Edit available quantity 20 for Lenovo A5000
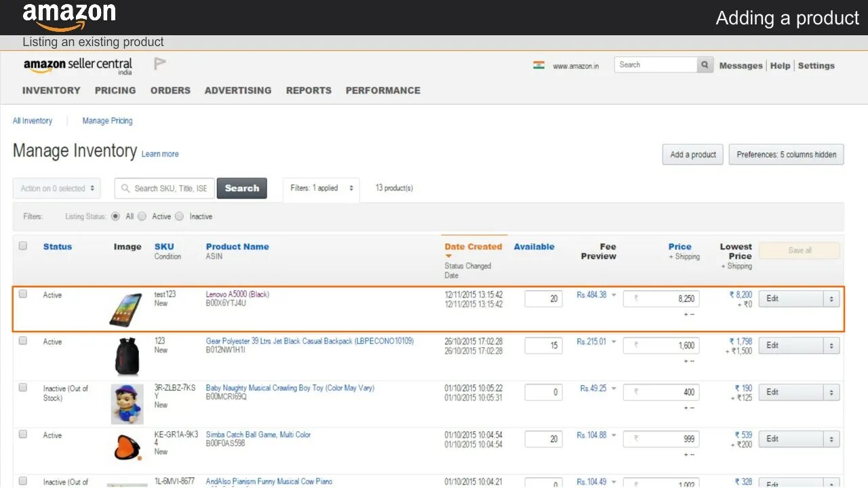Image resolution: width=868 pixels, height=488 pixels. pyautogui.click(x=544, y=299)
